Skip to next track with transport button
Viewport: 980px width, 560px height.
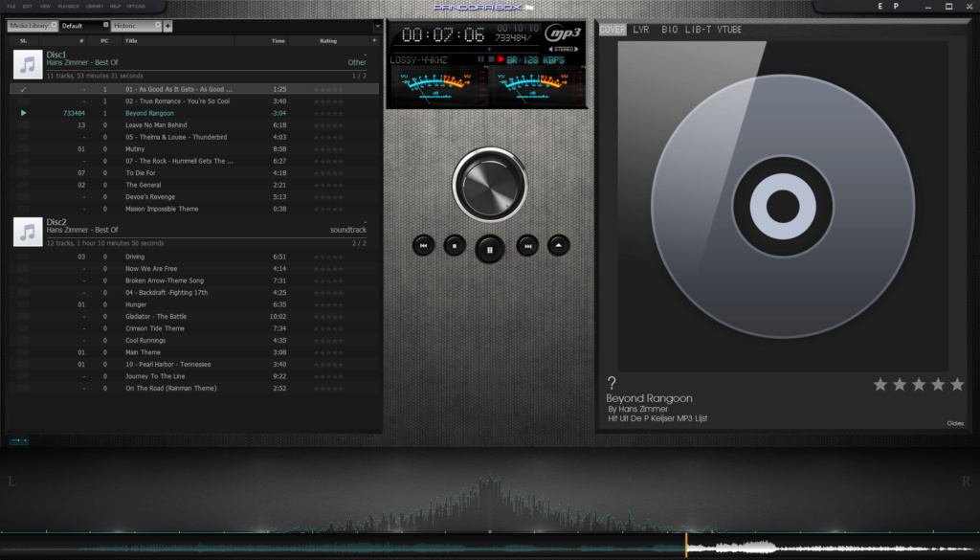click(x=527, y=246)
